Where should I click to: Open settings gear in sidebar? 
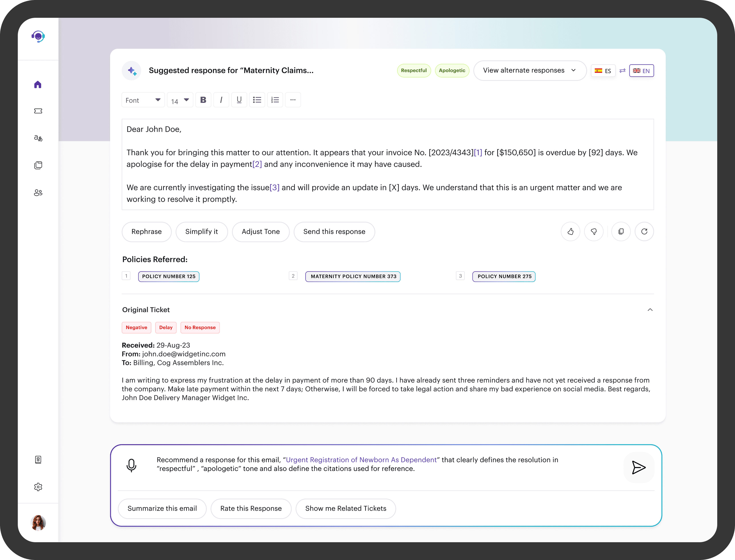(38, 487)
